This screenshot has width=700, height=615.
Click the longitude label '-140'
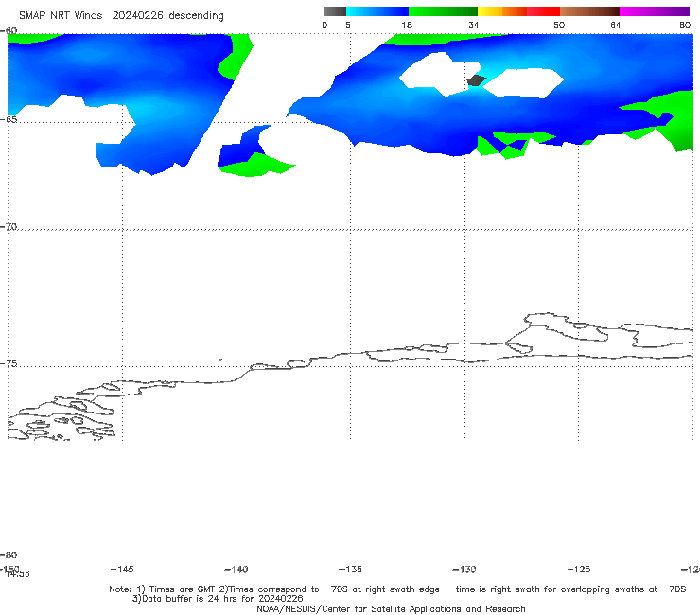pos(236,570)
